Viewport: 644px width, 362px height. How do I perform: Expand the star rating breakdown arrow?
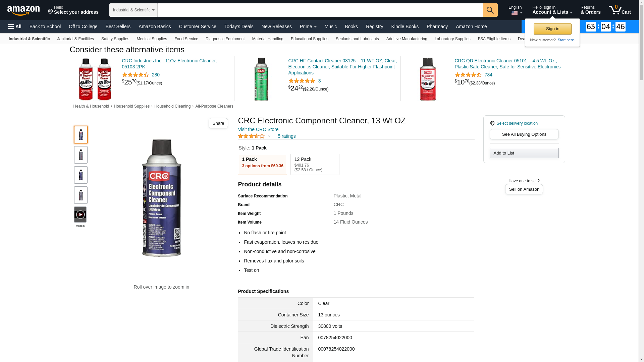pos(269,136)
